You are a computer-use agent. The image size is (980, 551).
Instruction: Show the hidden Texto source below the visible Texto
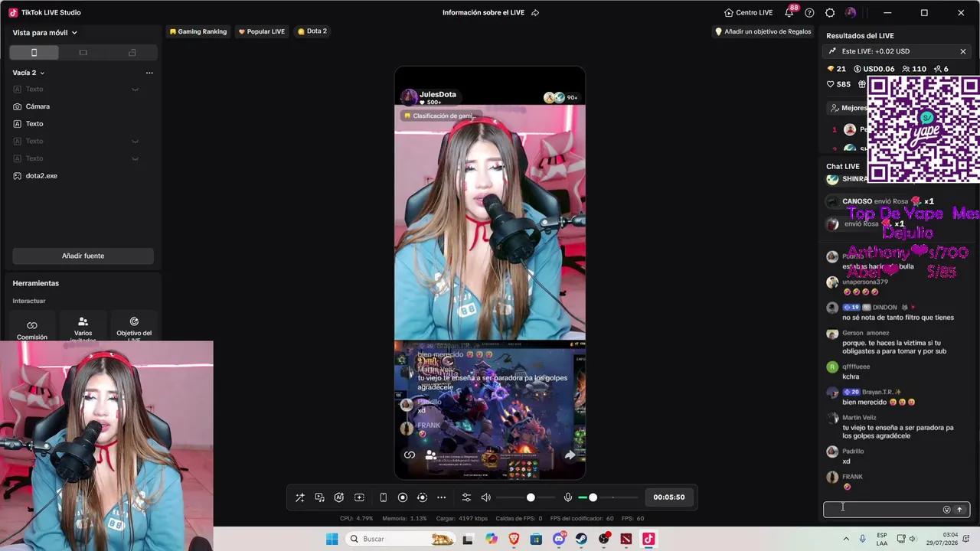click(x=135, y=142)
